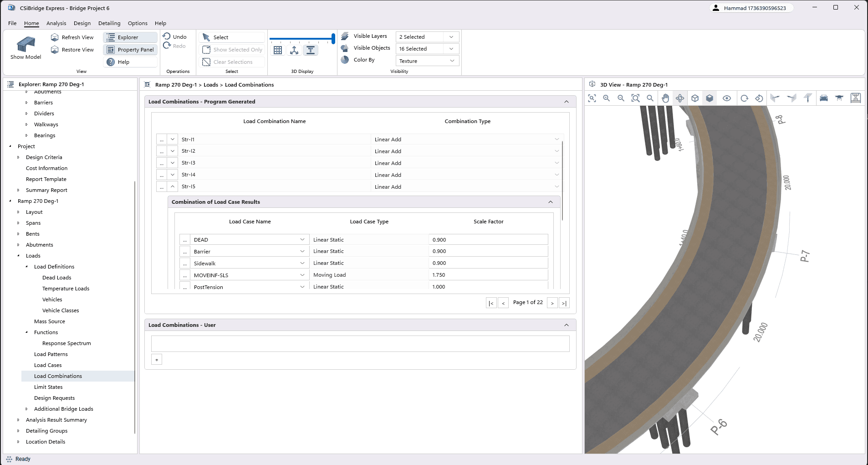Go to next page of load combinations
The height and width of the screenshot is (465, 868).
click(x=552, y=303)
